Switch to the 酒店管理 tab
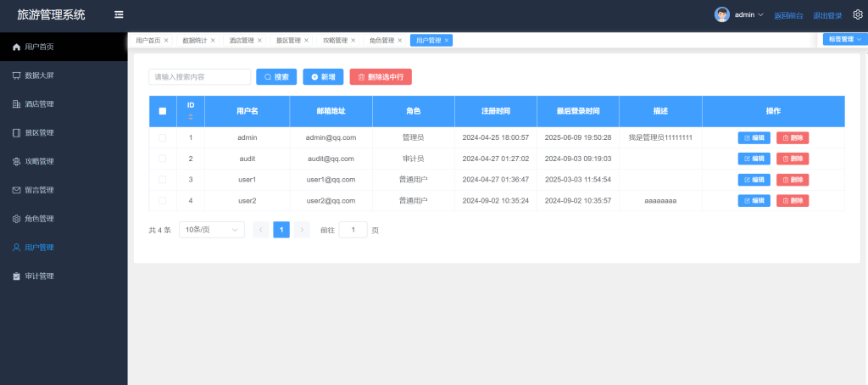The width and height of the screenshot is (868, 385). (242, 41)
